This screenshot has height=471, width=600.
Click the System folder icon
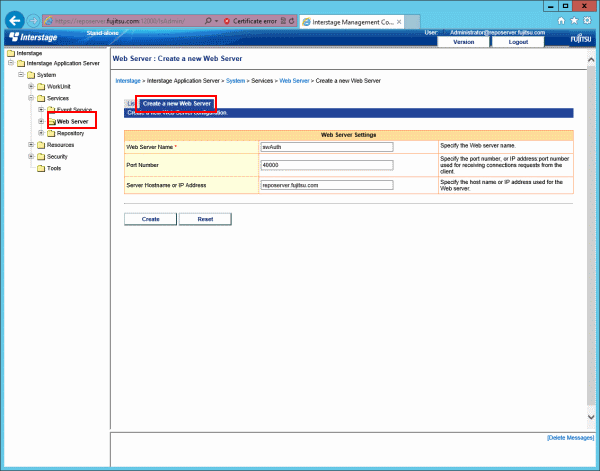point(31,75)
